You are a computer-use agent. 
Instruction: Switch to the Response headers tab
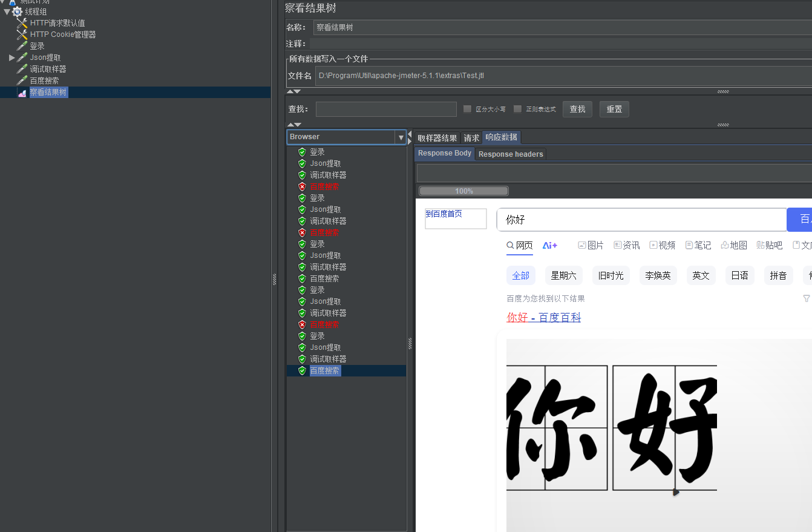[510, 154]
